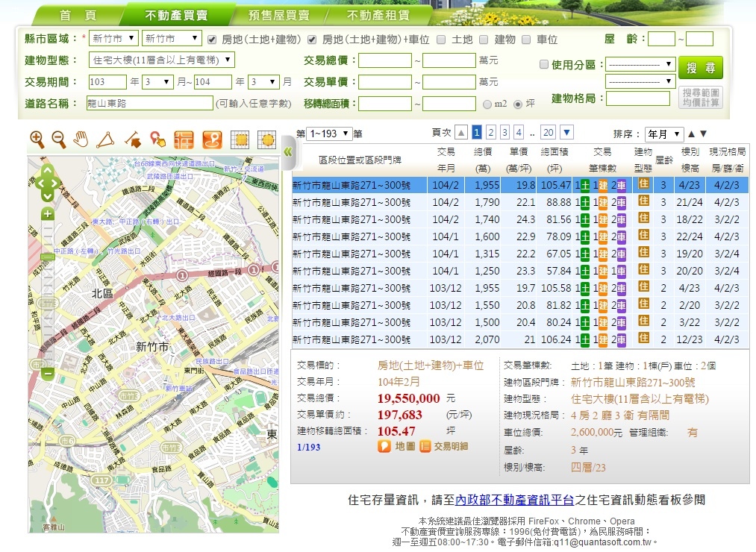Activate the hand pan tool

[x=81, y=139]
